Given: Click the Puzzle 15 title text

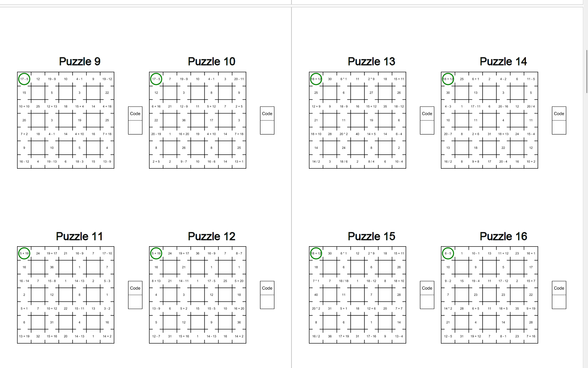Looking at the screenshot, I should click(x=371, y=236).
